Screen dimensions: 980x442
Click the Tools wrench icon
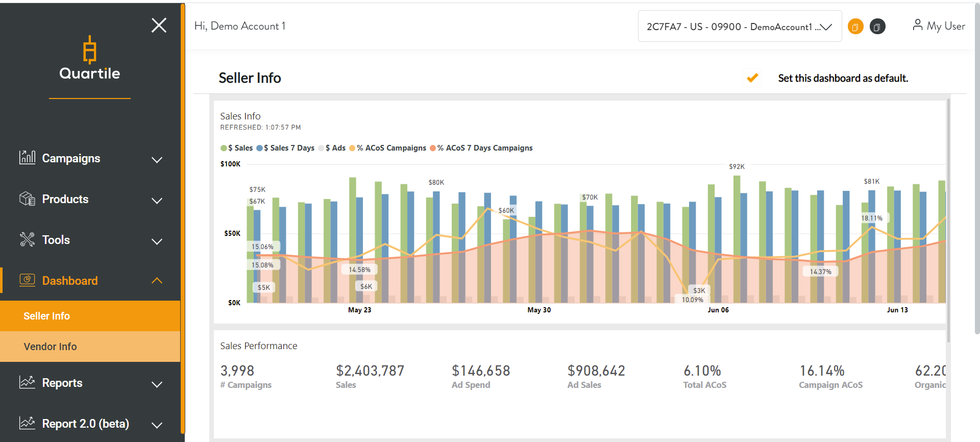(x=27, y=239)
